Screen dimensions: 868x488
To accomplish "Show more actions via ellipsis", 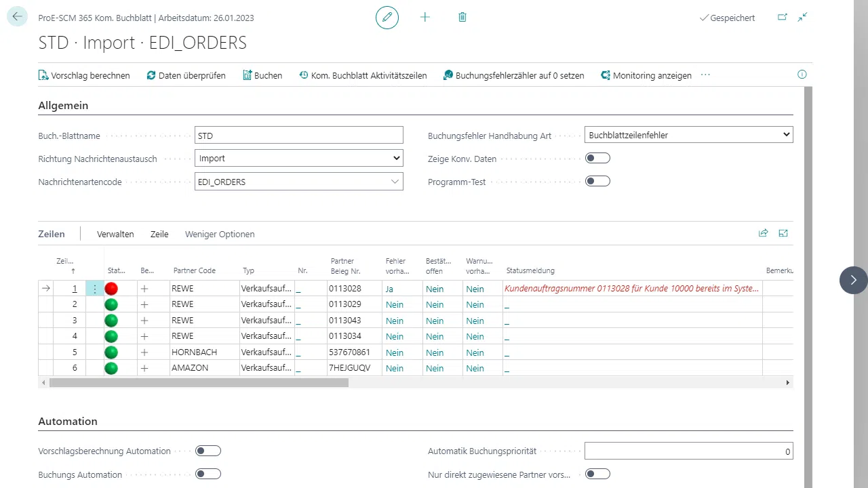I will (x=705, y=75).
